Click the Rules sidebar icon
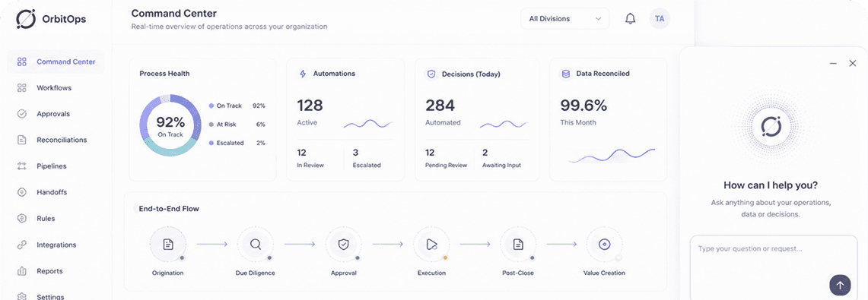The height and width of the screenshot is (300, 868). point(22,218)
